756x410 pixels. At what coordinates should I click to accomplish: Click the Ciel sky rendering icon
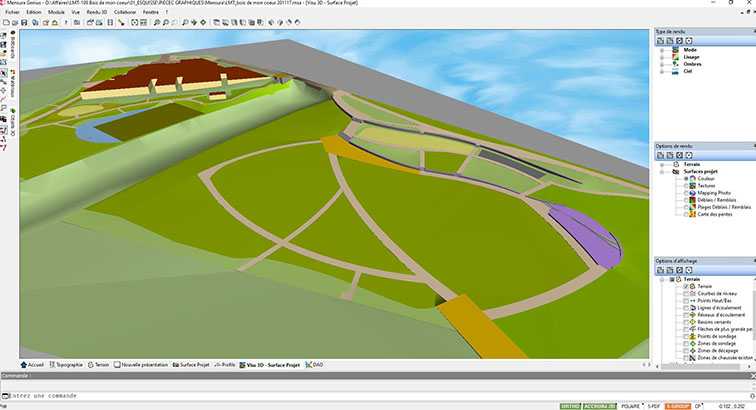pos(674,72)
